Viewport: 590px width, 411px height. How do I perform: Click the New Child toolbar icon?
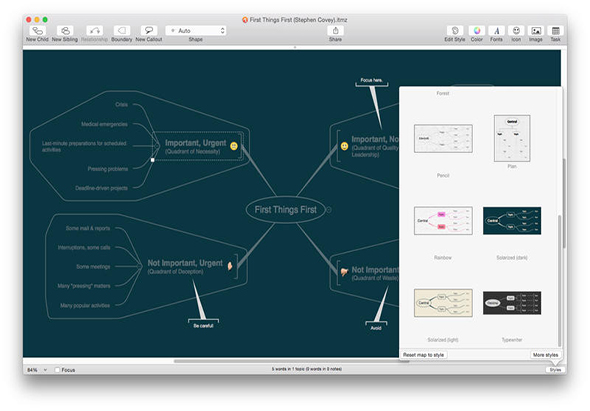[37, 31]
